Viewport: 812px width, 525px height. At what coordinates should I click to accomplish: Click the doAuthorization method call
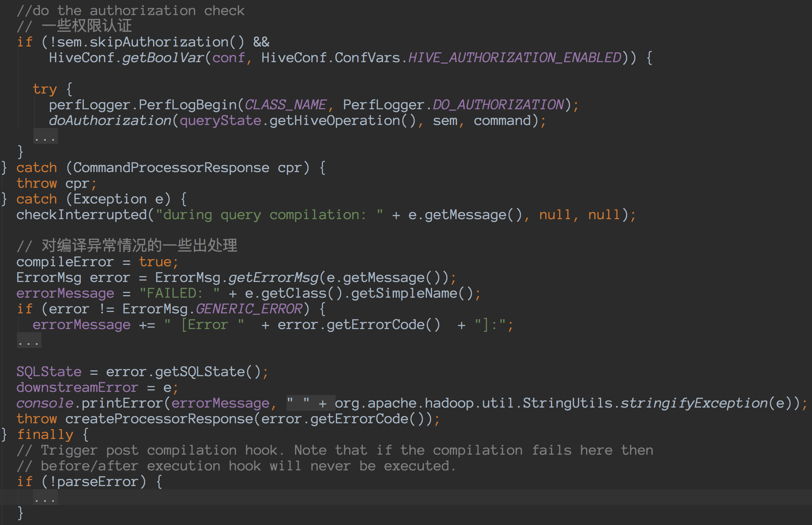(x=110, y=121)
